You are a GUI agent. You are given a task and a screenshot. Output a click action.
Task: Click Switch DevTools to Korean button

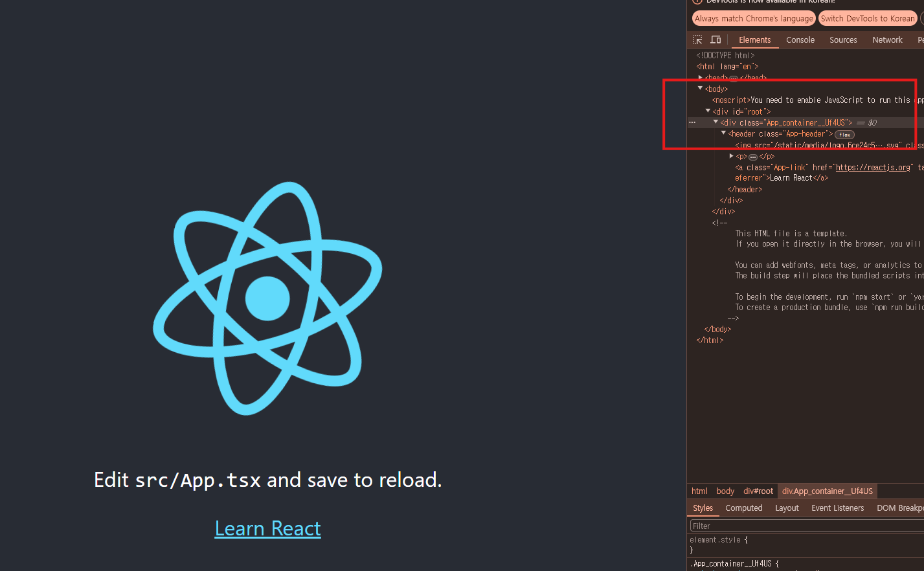tap(868, 19)
